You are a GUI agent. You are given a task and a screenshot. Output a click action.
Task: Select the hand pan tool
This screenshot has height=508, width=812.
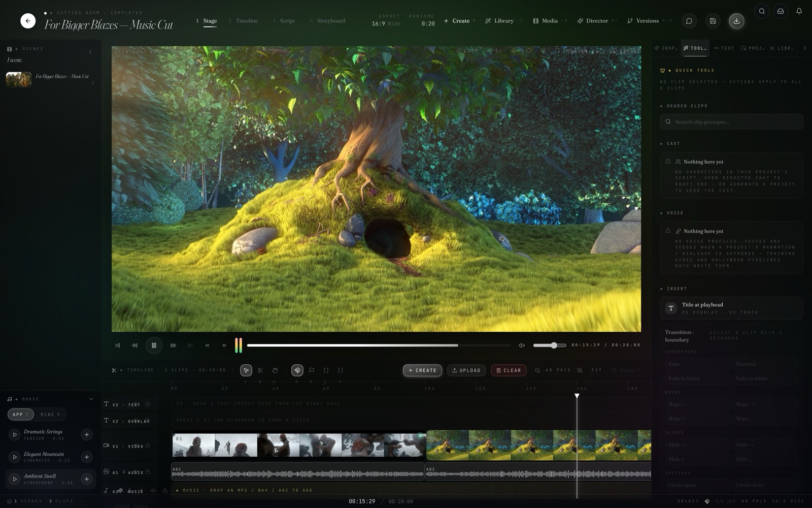pyautogui.click(x=275, y=370)
